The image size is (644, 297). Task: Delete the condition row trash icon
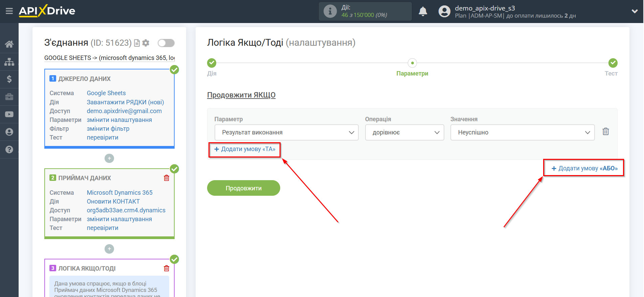point(606,131)
